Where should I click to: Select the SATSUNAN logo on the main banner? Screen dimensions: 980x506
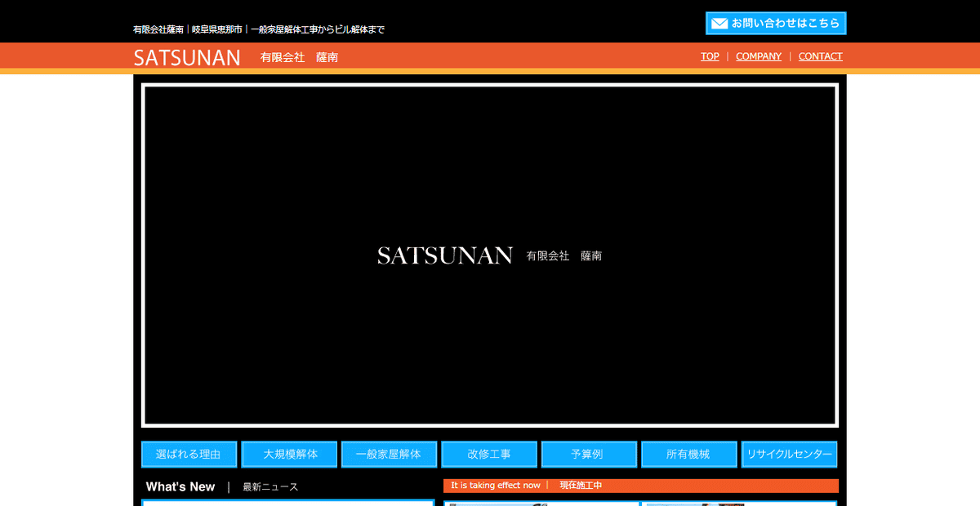coord(446,255)
